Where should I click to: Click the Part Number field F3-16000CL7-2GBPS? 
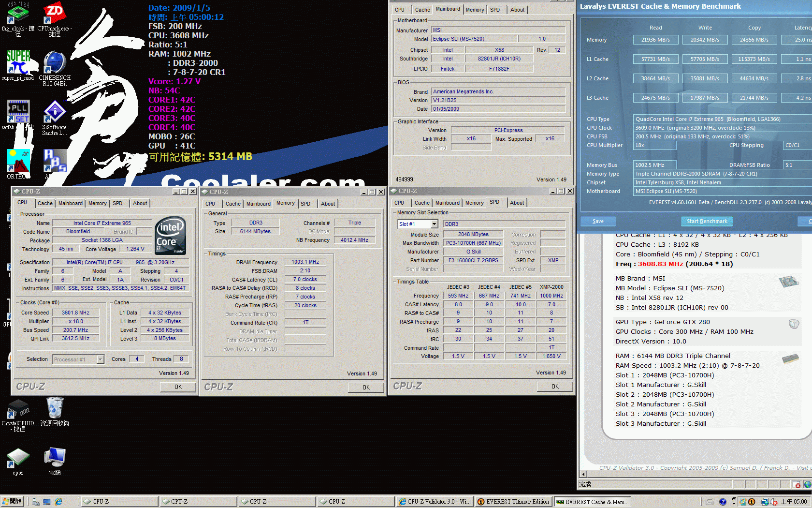click(x=473, y=260)
